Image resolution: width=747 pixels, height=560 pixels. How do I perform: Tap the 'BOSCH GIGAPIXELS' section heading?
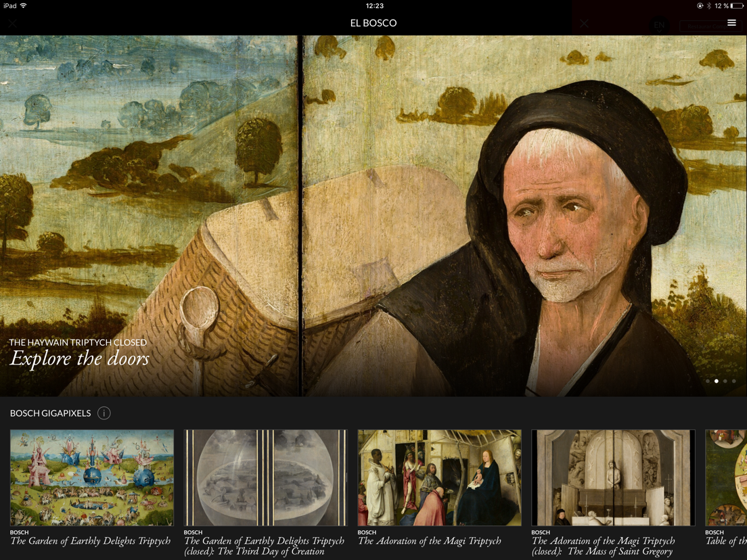coord(51,413)
